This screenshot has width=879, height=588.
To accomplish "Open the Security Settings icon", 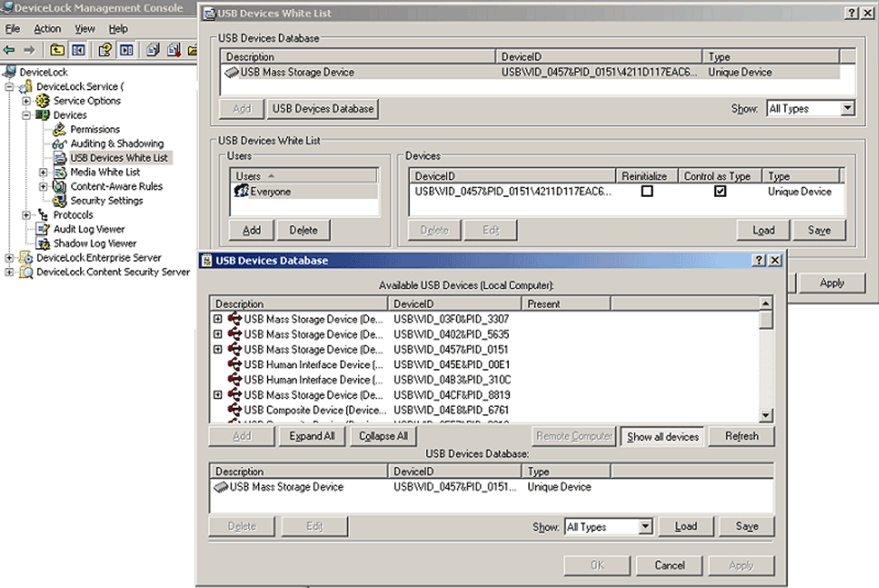I will tap(60, 201).
